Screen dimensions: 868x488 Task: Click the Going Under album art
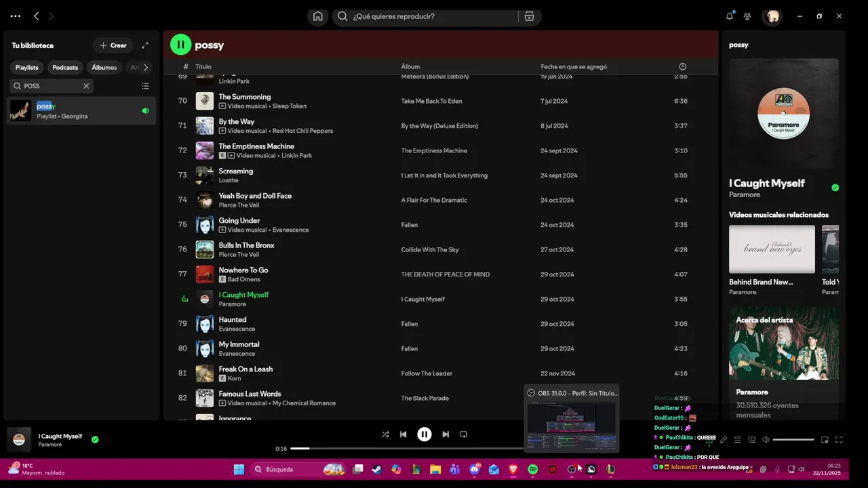tap(205, 225)
